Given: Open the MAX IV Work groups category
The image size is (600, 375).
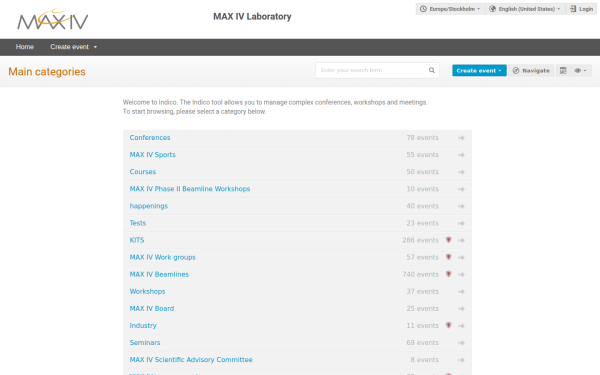Looking at the screenshot, I should tap(162, 258).
